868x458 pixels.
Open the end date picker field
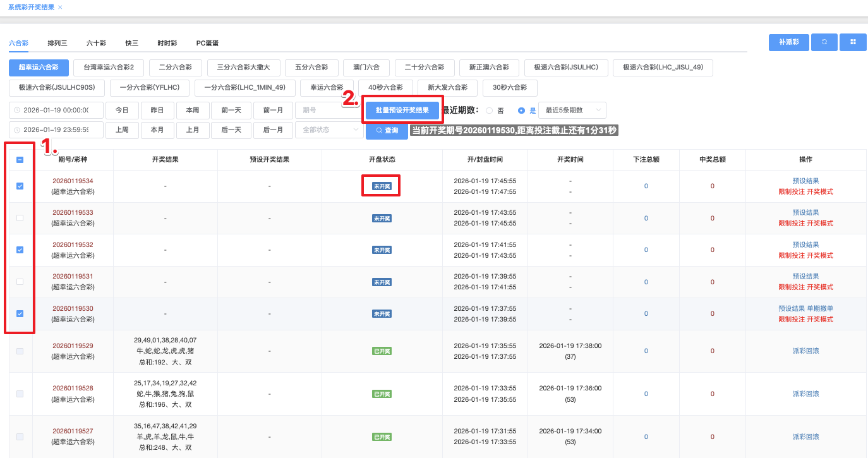[x=56, y=130]
